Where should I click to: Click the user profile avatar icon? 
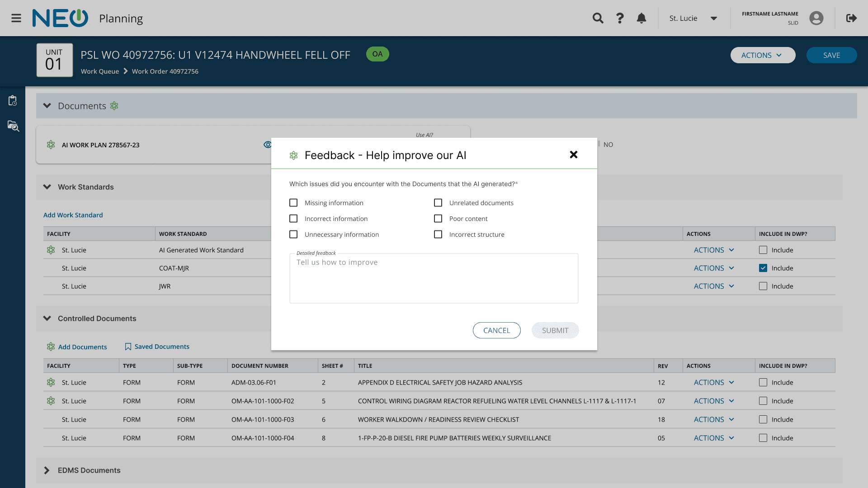coord(816,18)
